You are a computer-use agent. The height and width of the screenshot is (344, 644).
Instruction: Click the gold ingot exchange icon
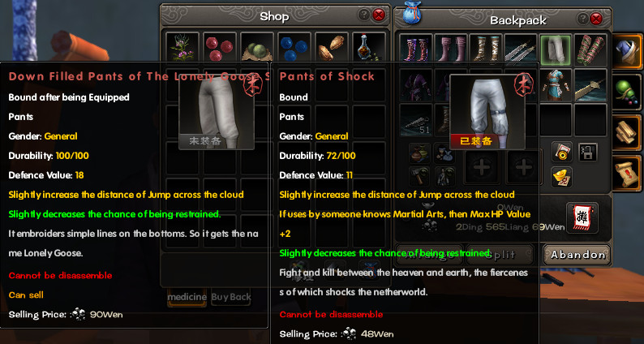561,177
